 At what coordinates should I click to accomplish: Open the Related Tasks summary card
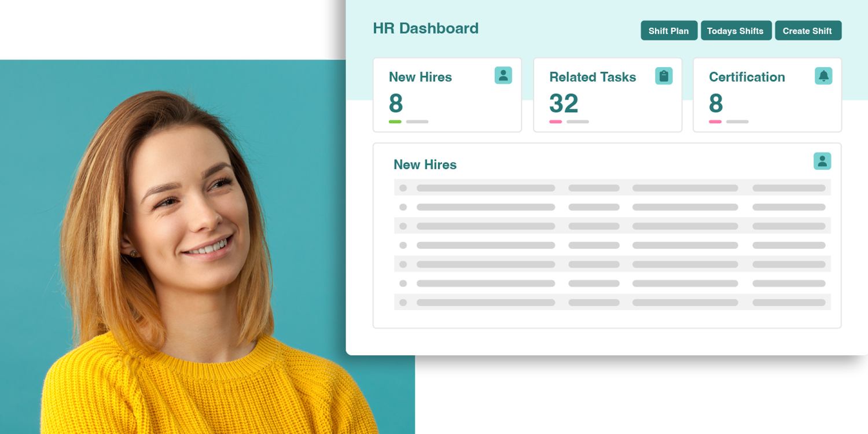607,95
